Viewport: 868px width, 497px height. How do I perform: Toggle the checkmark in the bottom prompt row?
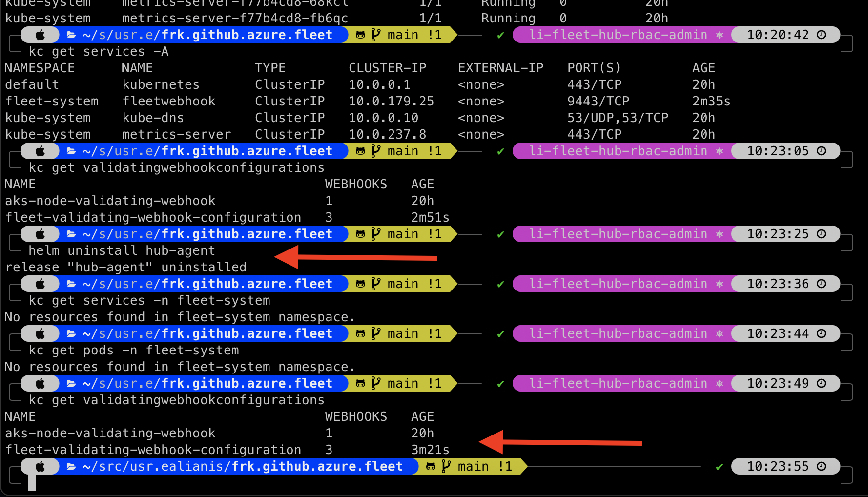(x=719, y=466)
